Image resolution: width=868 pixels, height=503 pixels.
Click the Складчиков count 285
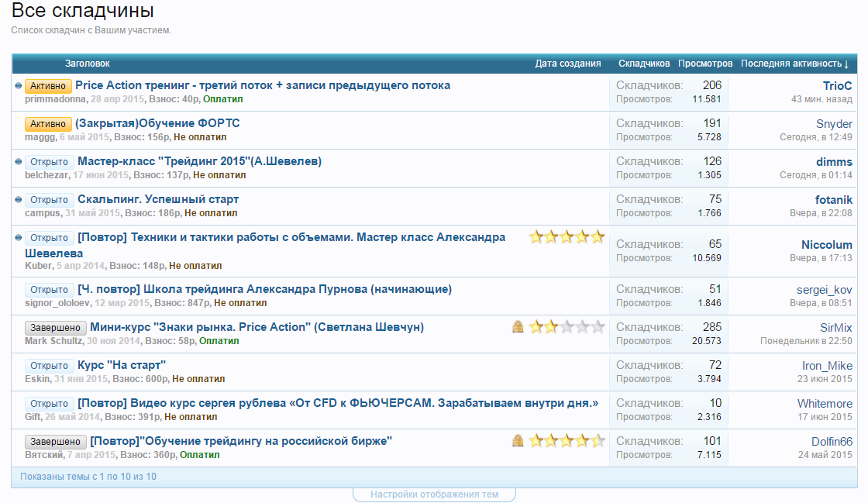click(711, 327)
